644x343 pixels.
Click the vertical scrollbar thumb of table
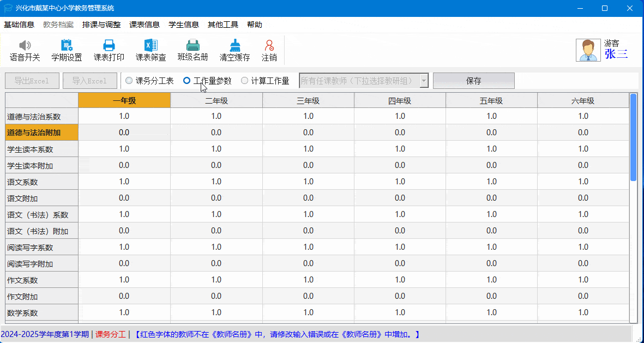tap(633, 136)
